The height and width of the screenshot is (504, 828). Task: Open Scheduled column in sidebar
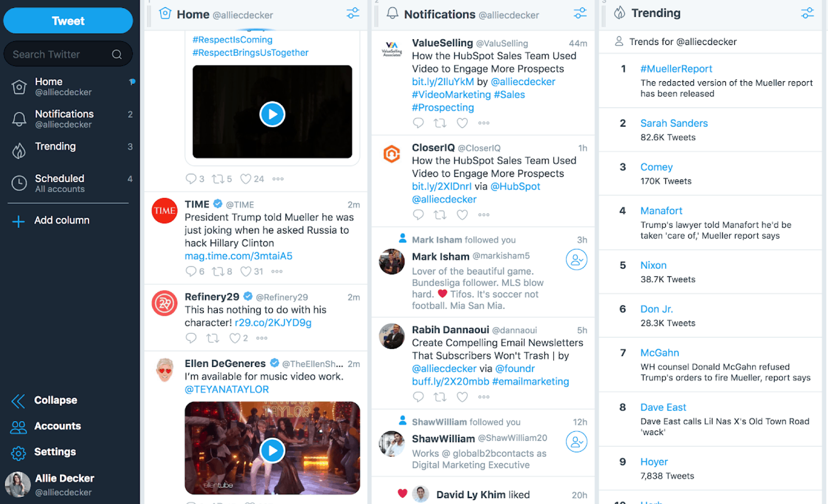[x=70, y=183]
